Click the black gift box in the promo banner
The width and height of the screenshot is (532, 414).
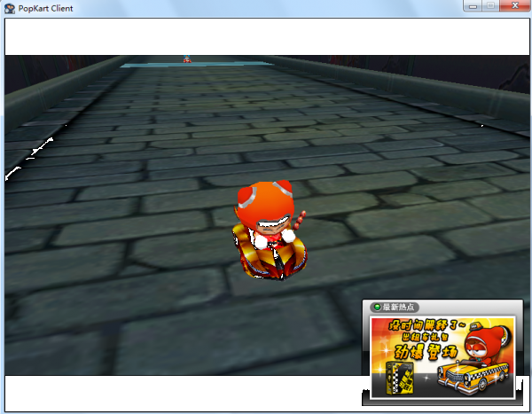(x=400, y=378)
